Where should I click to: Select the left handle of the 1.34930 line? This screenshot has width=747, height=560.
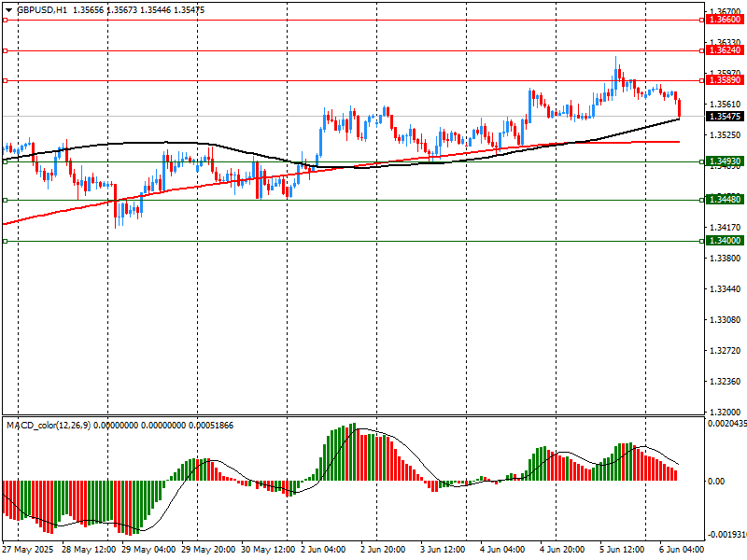[x=5, y=161]
